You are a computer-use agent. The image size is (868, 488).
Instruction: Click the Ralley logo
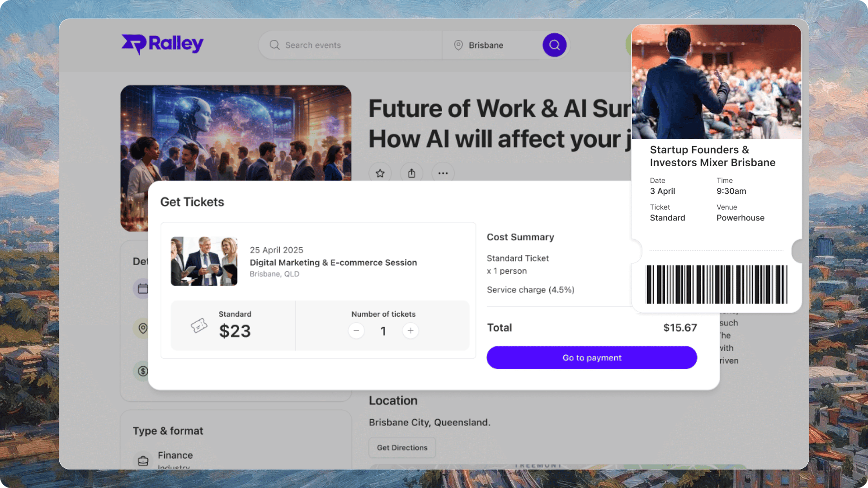point(162,44)
